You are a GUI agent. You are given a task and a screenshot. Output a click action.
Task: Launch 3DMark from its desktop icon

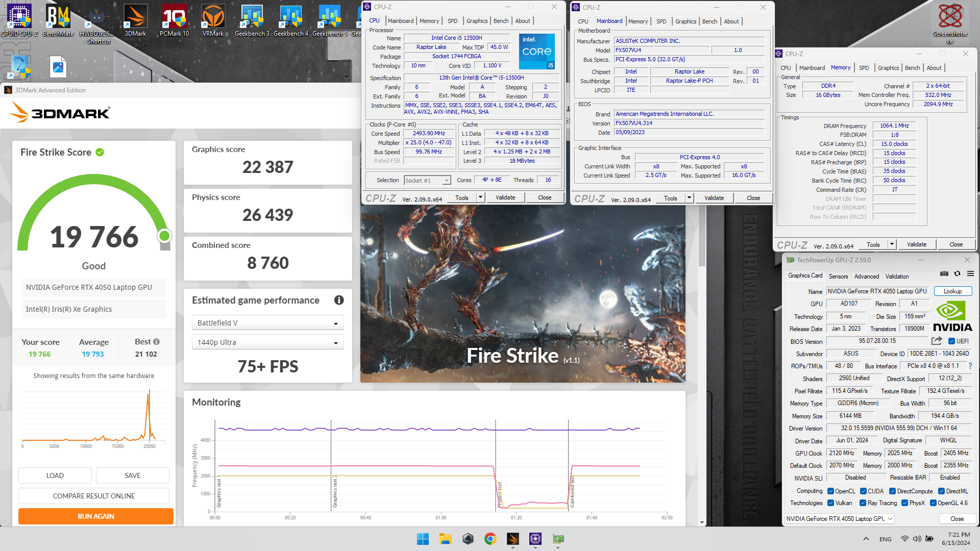[135, 20]
